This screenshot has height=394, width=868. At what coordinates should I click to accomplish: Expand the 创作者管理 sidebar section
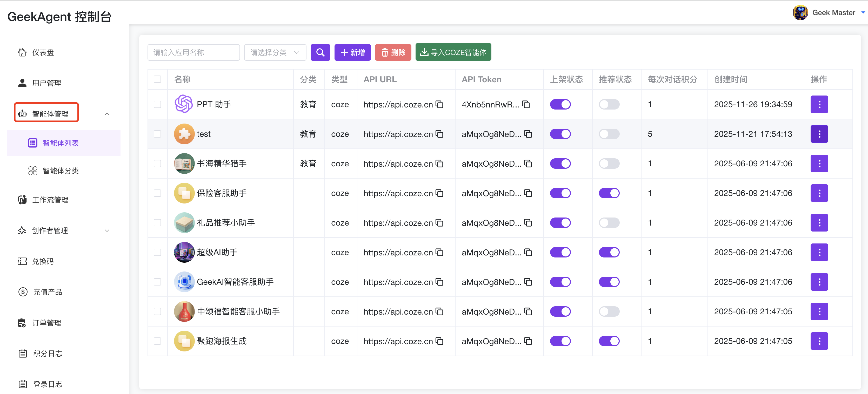pyautogui.click(x=107, y=231)
